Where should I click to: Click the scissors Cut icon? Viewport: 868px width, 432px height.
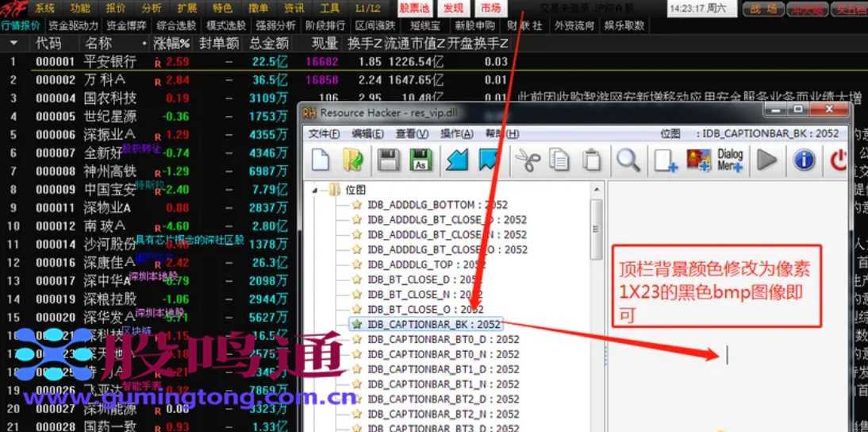coord(527,160)
